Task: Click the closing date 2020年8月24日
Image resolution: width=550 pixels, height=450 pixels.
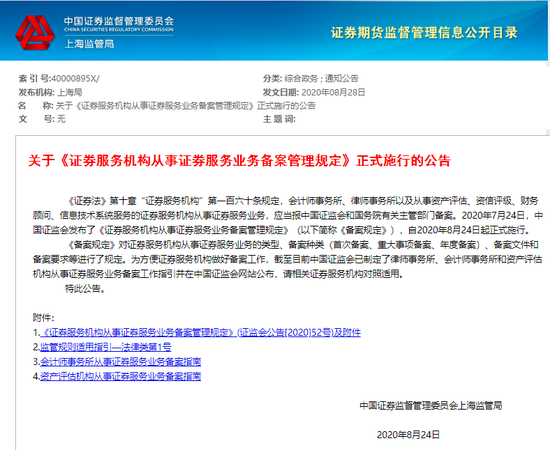Action: pos(408,435)
